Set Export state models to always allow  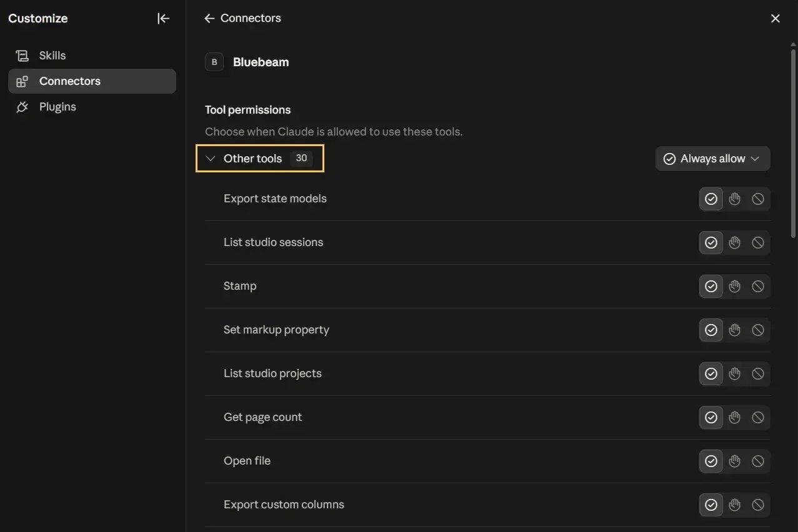[711, 199]
